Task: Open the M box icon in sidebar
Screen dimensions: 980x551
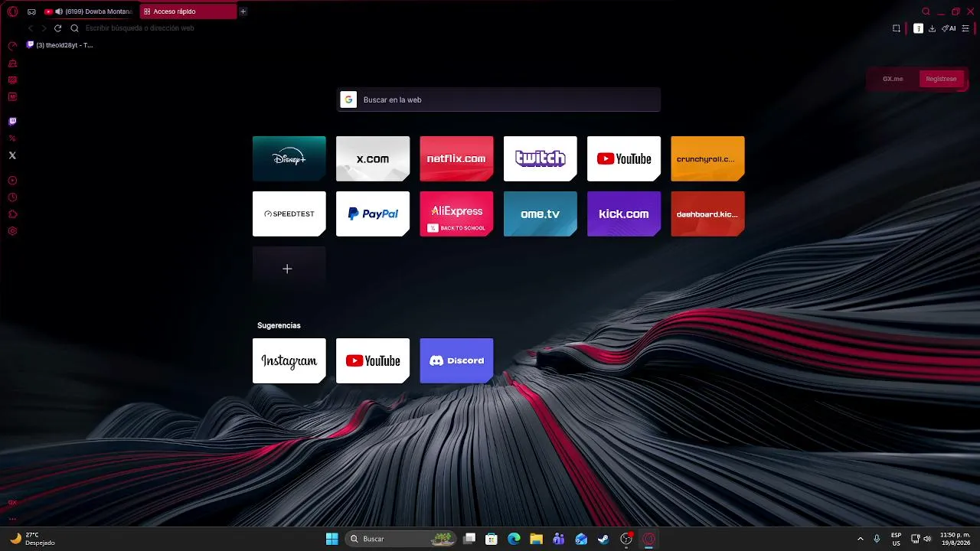Action: point(12,96)
